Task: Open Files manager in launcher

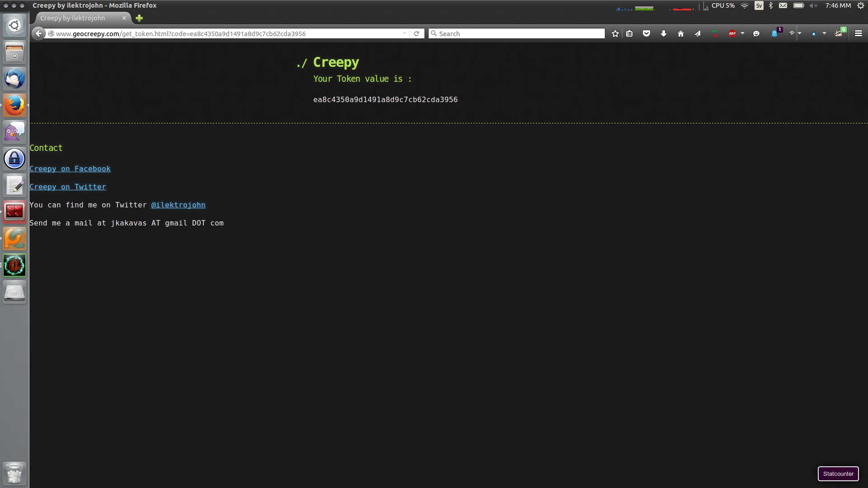Action: 14,52
